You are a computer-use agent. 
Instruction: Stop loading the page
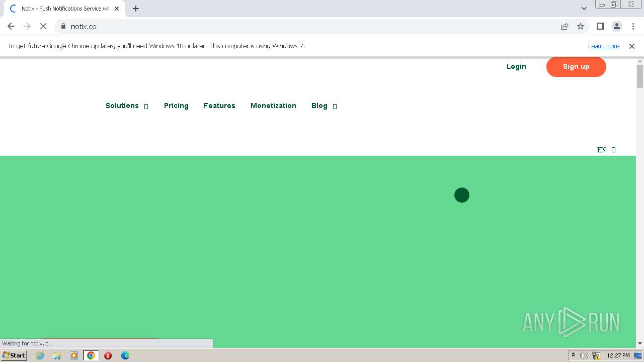(43, 26)
